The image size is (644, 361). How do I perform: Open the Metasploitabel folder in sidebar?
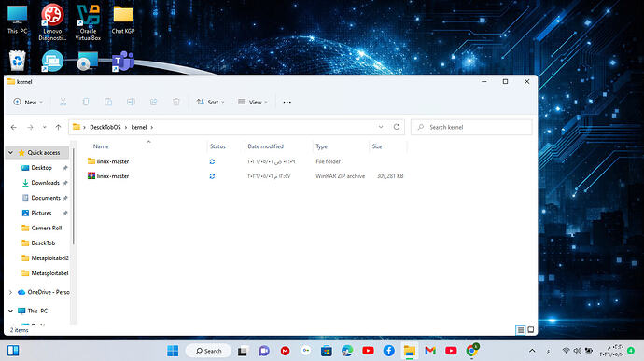click(49, 273)
